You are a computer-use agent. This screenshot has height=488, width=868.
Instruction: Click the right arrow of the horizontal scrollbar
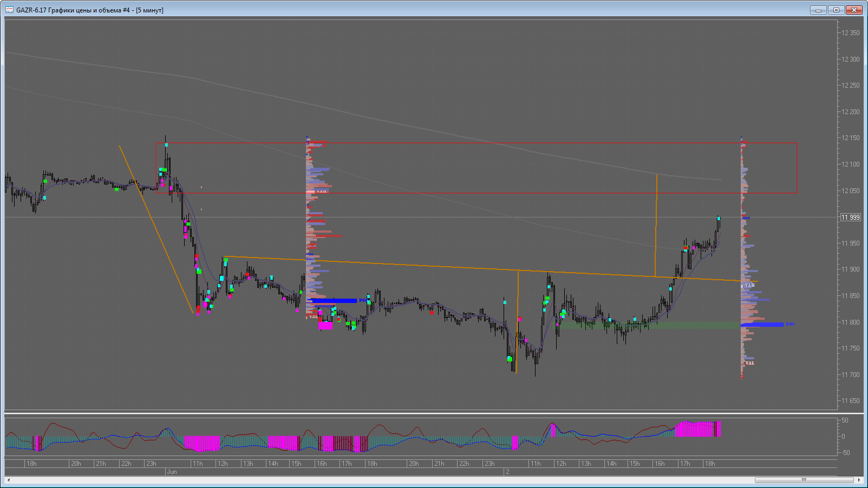pyautogui.click(x=859, y=480)
